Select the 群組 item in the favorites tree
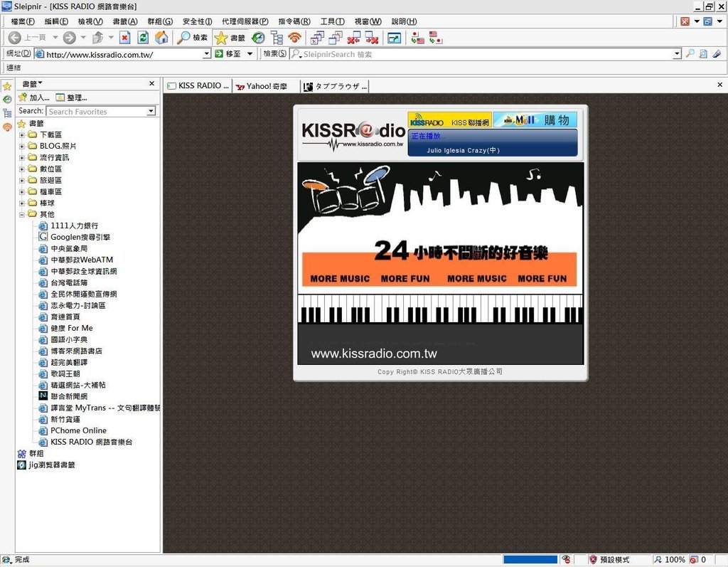This screenshot has height=567, width=728. click(31, 453)
